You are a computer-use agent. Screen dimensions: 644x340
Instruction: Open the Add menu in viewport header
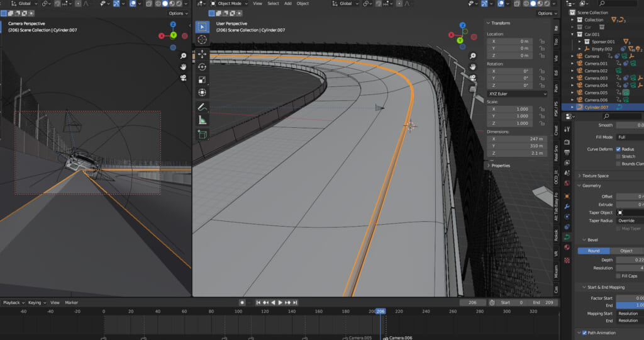point(287,3)
